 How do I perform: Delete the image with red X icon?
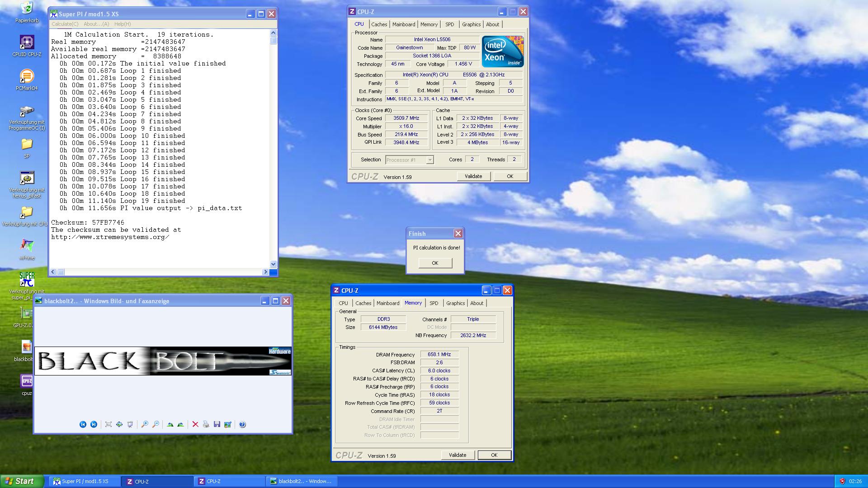(195, 424)
